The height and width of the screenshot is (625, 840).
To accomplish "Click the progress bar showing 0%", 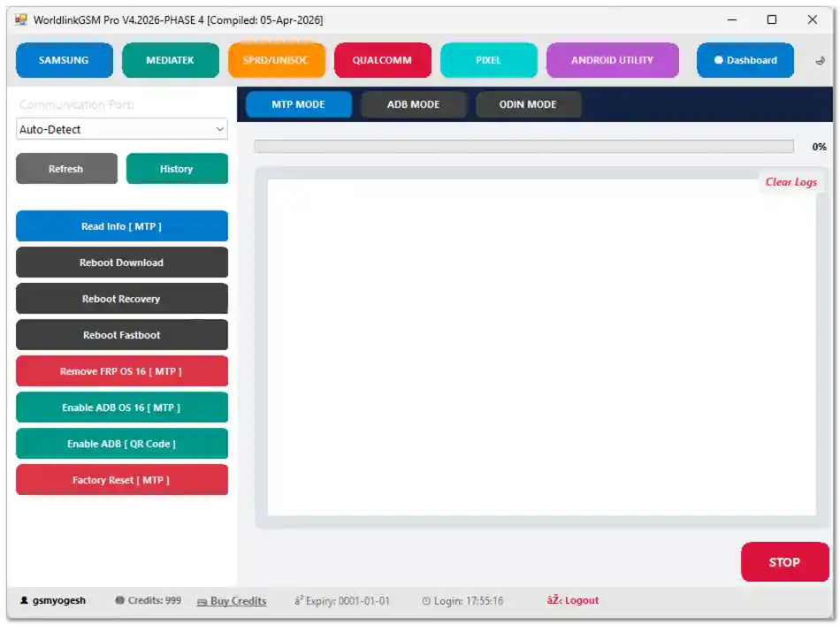I will 523,146.
